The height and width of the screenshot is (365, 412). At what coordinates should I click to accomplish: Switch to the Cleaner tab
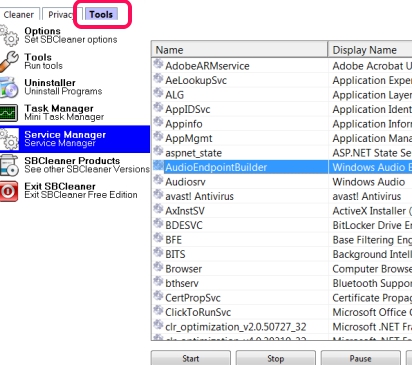click(x=19, y=15)
